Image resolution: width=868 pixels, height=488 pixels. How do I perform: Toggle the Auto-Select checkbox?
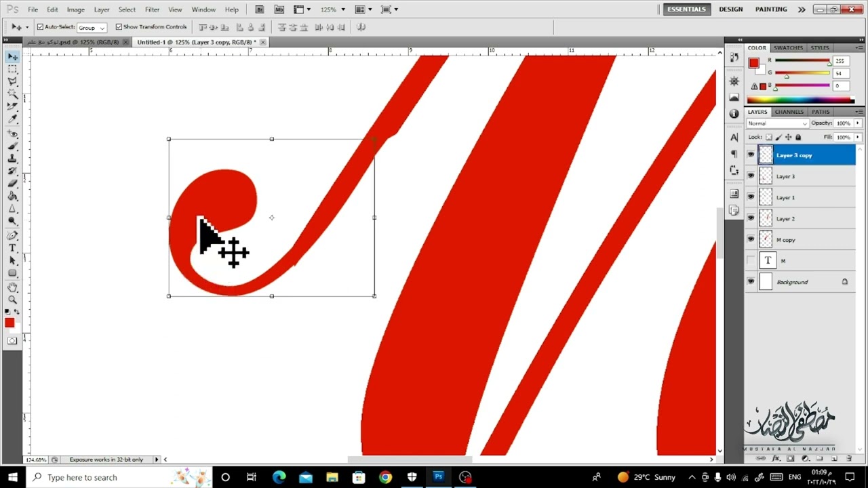40,27
